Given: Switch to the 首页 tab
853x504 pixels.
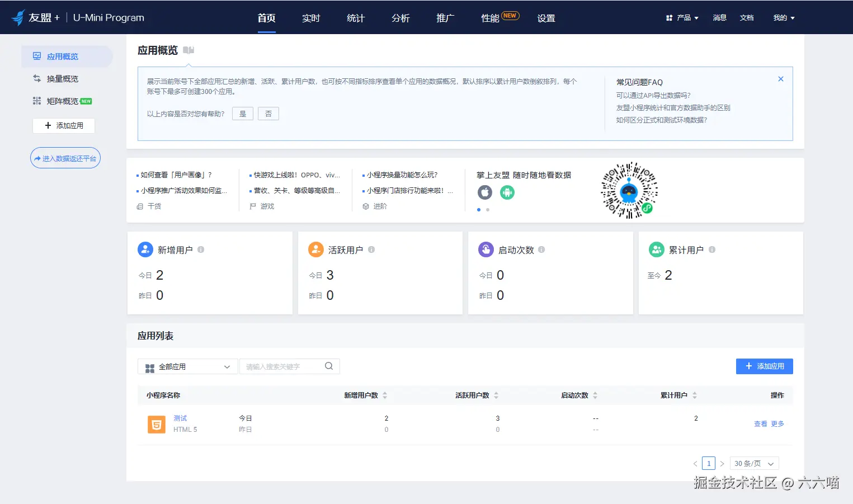Looking at the screenshot, I should (x=267, y=18).
